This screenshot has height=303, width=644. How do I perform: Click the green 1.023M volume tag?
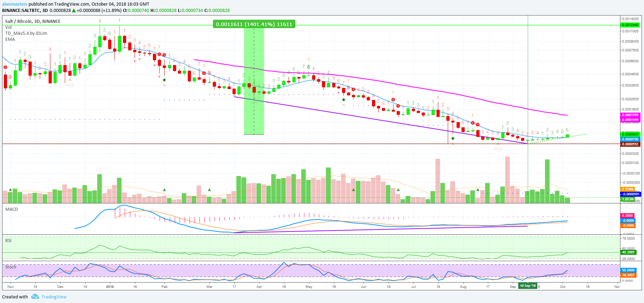click(627, 199)
